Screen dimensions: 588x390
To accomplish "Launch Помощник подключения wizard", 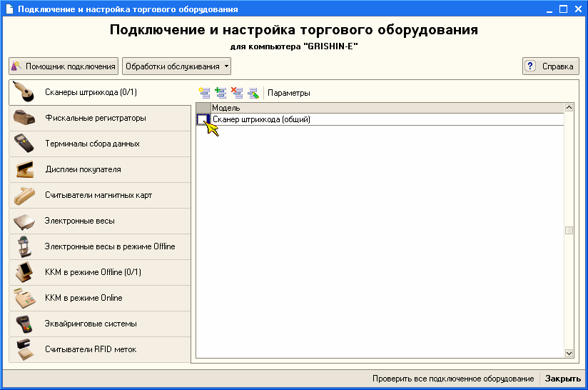I will pyautogui.click(x=64, y=66).
